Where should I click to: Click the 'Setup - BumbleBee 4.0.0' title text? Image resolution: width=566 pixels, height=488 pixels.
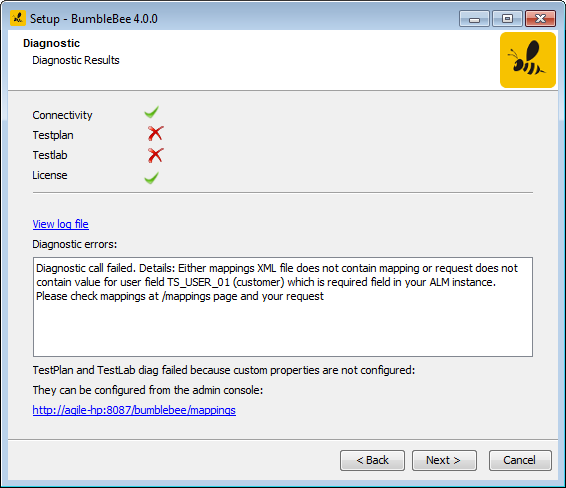[94, 19]
